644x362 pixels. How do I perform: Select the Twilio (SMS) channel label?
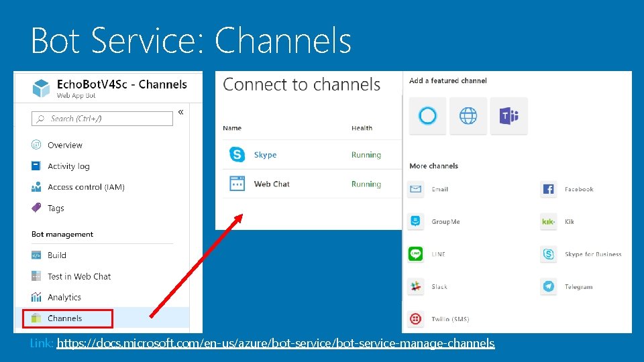coord(449,319)
